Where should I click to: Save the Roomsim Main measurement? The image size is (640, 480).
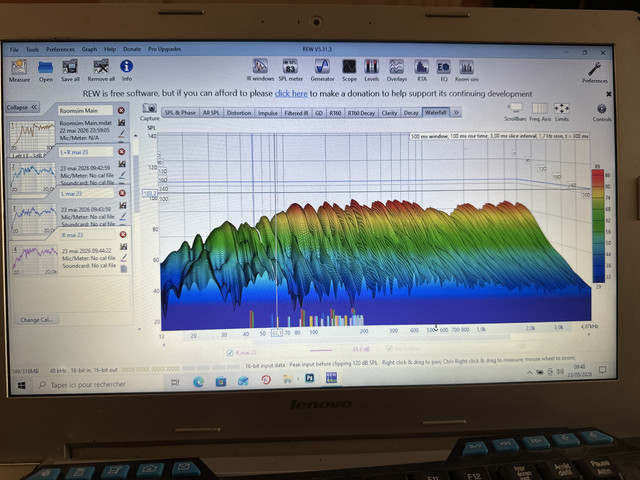click(x=121, y=122)
